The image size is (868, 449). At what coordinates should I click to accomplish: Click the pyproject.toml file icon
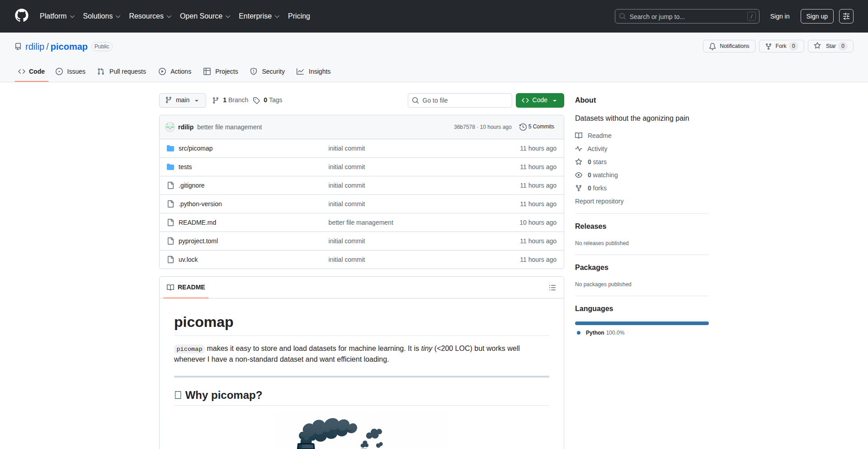tap(170, 241)
